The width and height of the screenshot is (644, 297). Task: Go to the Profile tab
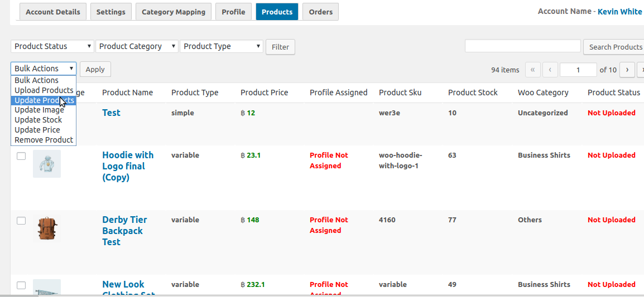tap(233, 12)
